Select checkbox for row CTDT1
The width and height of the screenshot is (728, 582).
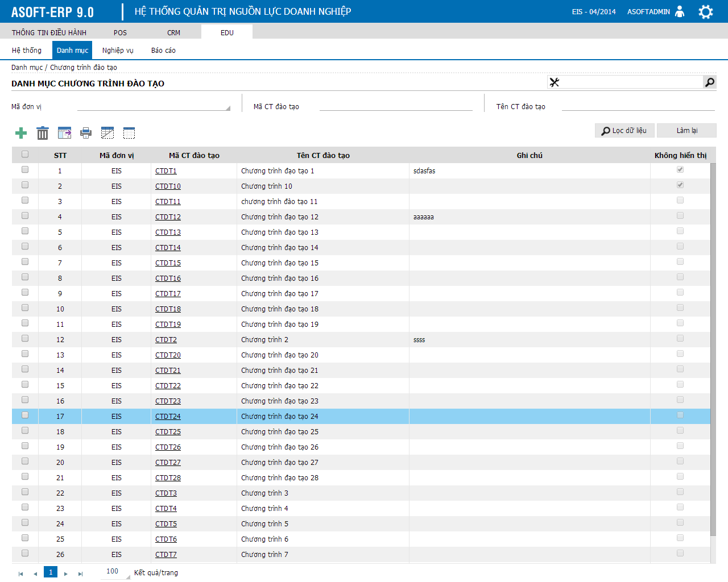pyautogui.click(x=25, y=169)
